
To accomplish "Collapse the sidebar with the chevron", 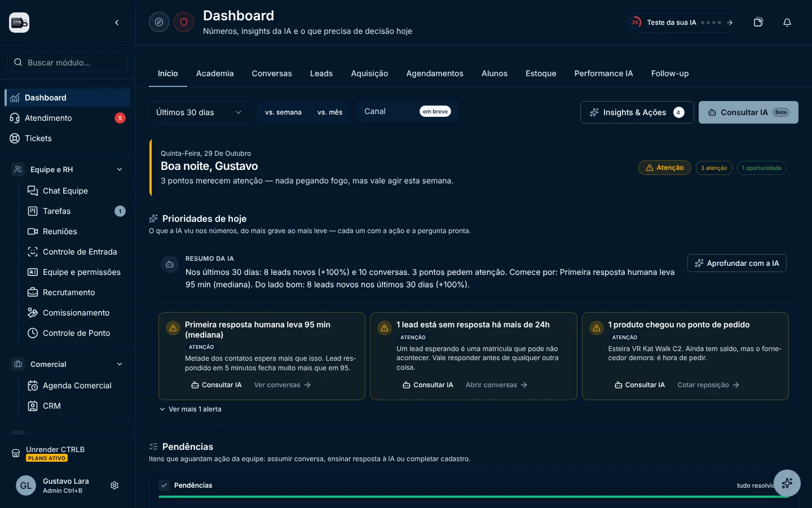I will coord(117,23).
